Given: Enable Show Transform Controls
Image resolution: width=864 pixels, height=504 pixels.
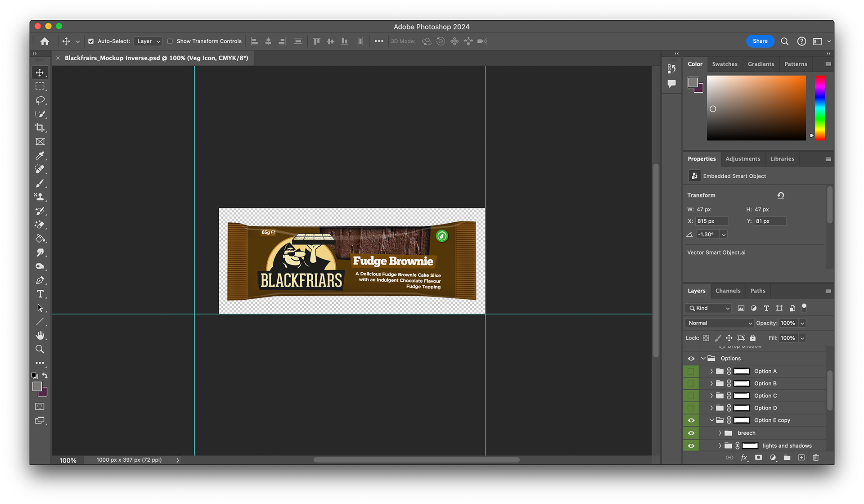Looking at the screenshot, I should click(170, 41).
